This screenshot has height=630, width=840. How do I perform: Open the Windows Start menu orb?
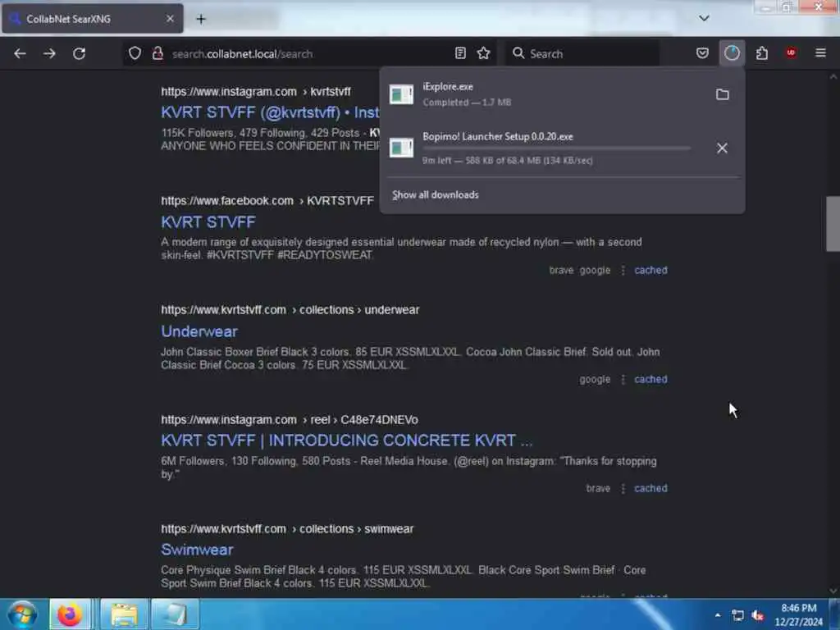(22, 614)
